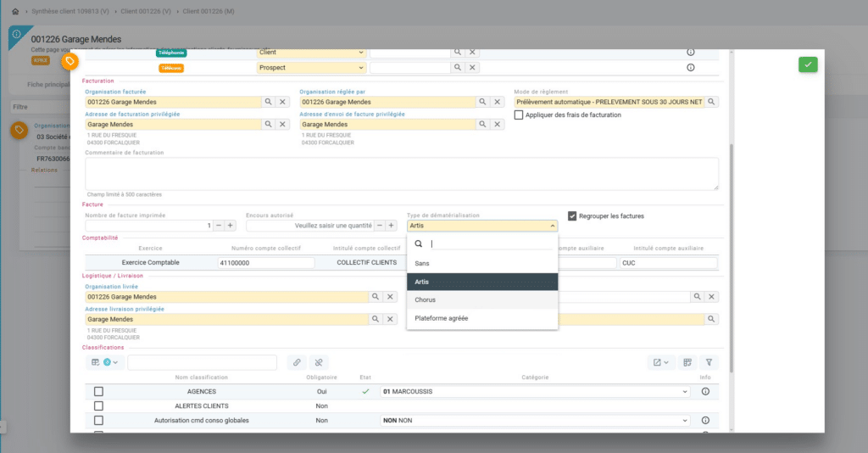Show info for the AGENCES classification
Viewport: 868px width, 453px height.
coord(705,392)
